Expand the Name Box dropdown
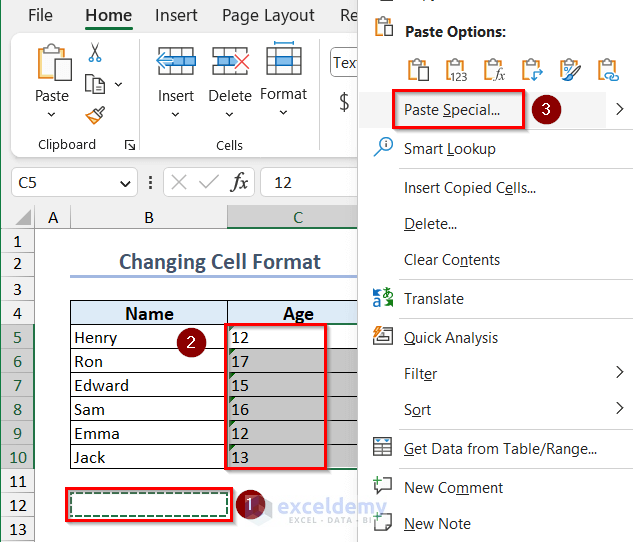 (125, 183)
